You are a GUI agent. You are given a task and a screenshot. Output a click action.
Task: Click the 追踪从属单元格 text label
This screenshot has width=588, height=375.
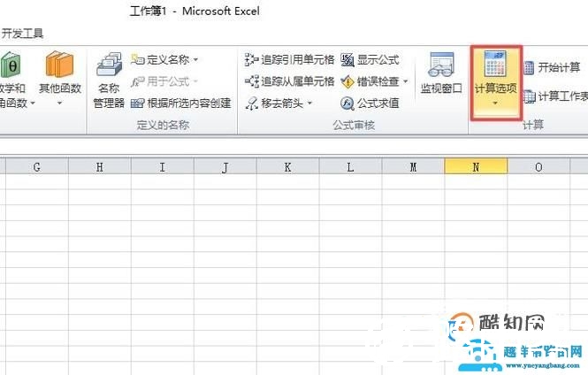coord(298,81)
